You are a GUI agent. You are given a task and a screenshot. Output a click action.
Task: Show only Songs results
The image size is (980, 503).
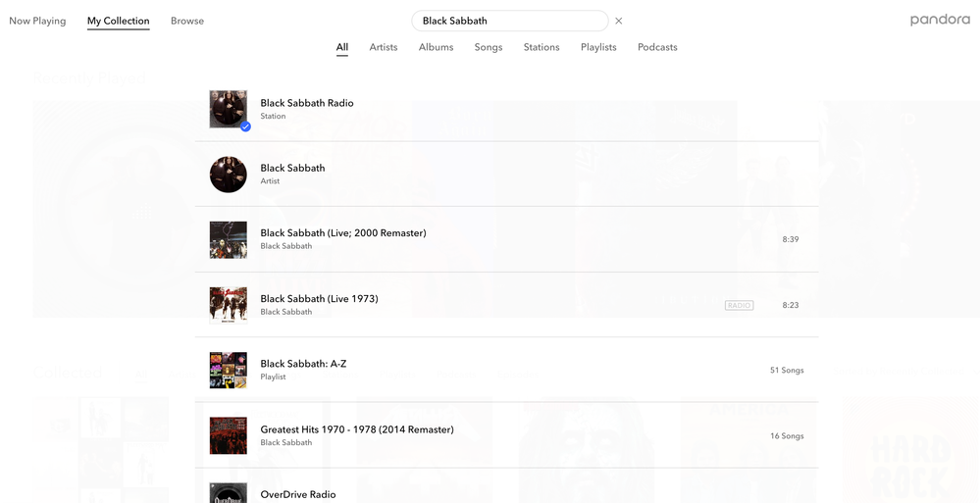489,47
